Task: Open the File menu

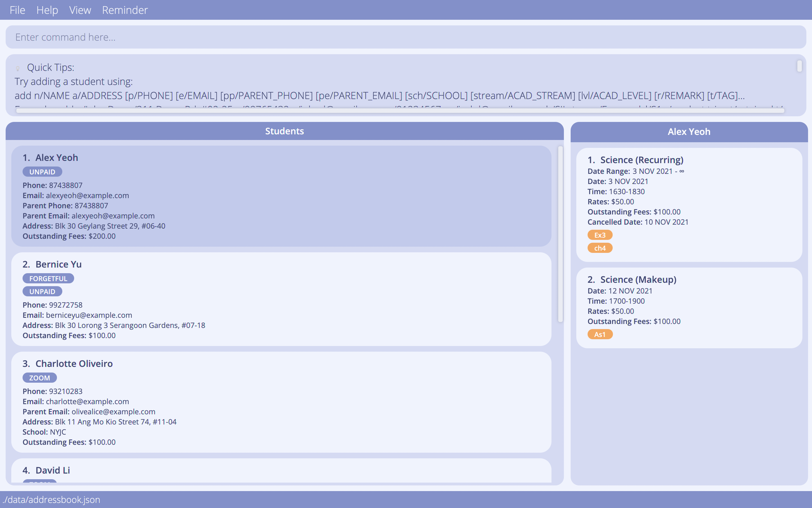Action: 17,10
